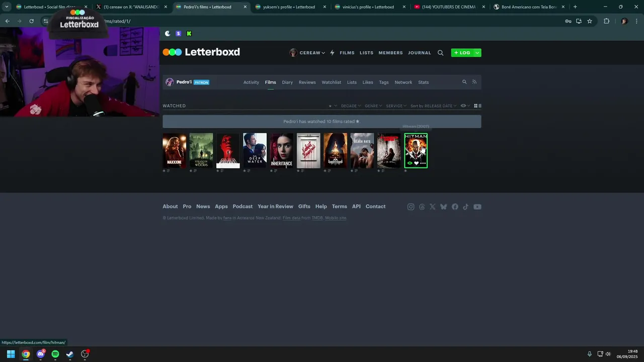Like Hitman with the heart icon
This screenshot has height=362, width=644.
click(416, 163)
